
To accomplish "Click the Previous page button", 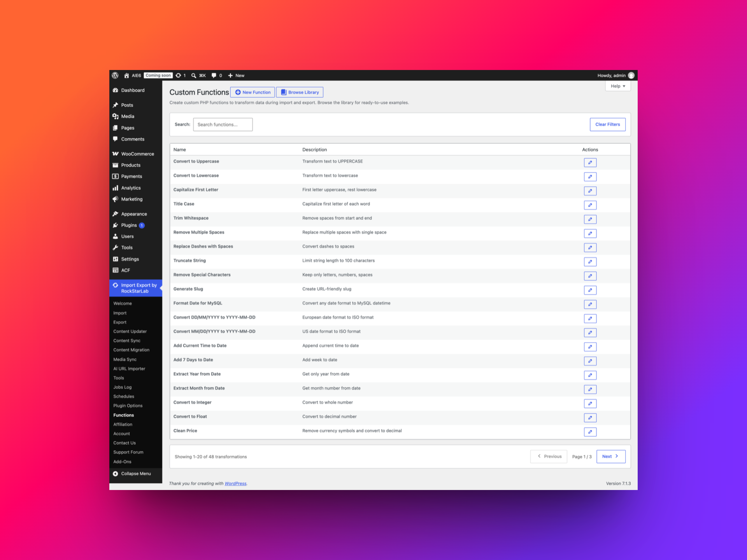I will point(549,457).
